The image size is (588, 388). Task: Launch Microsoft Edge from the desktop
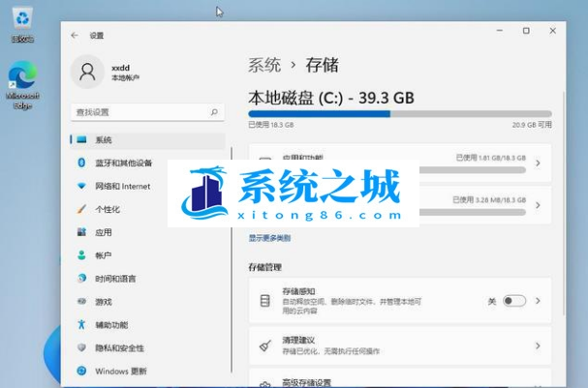(x=22, y=85)
